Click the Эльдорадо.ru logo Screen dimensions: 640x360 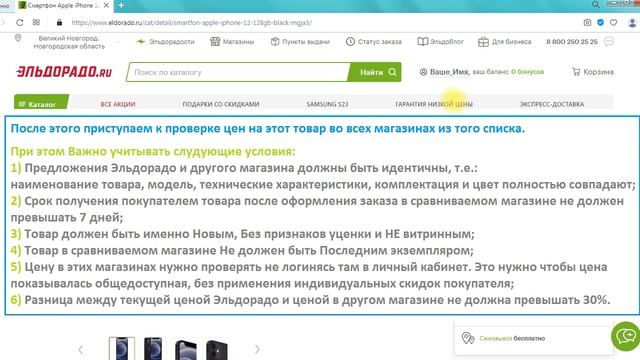(64, 72)
